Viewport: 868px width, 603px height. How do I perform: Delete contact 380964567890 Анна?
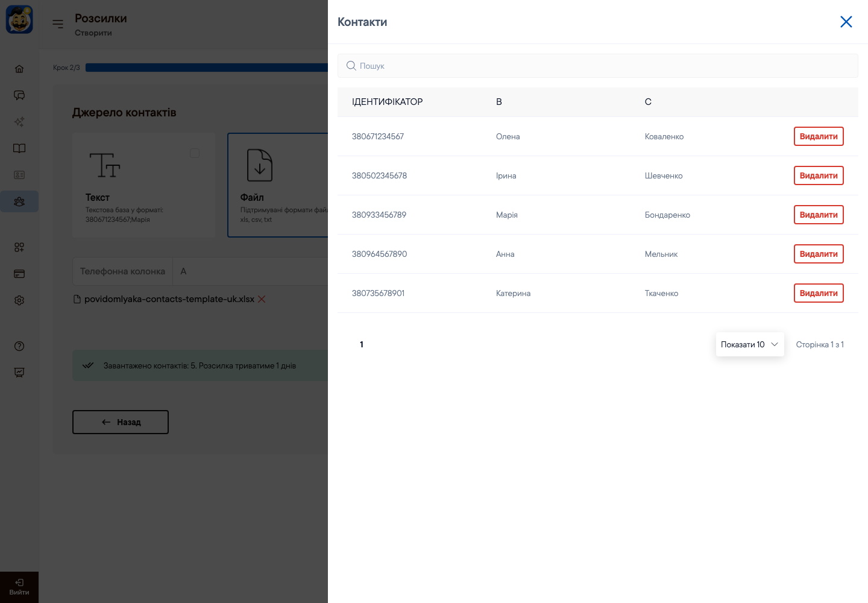(x=819, y=254)
